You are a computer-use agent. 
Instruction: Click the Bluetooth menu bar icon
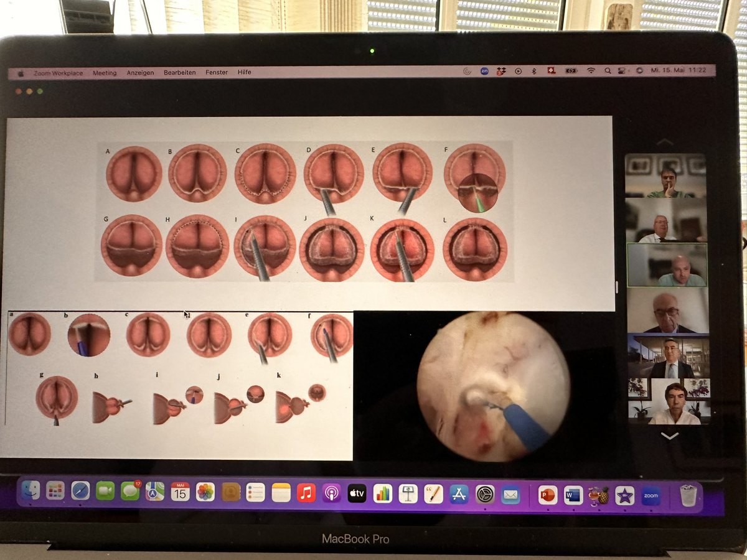pyautogui.click(x=533, y=71)
